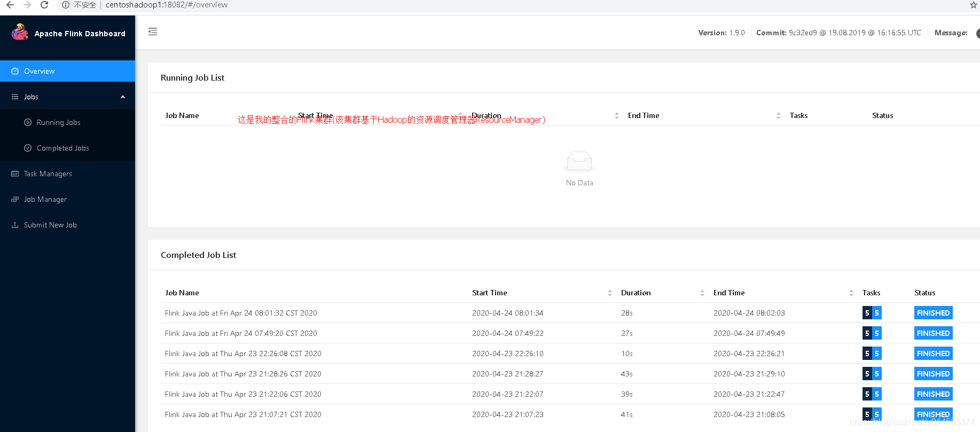
Task: Sort completed jobs by Start Time
Action: (x=610, y=293)
